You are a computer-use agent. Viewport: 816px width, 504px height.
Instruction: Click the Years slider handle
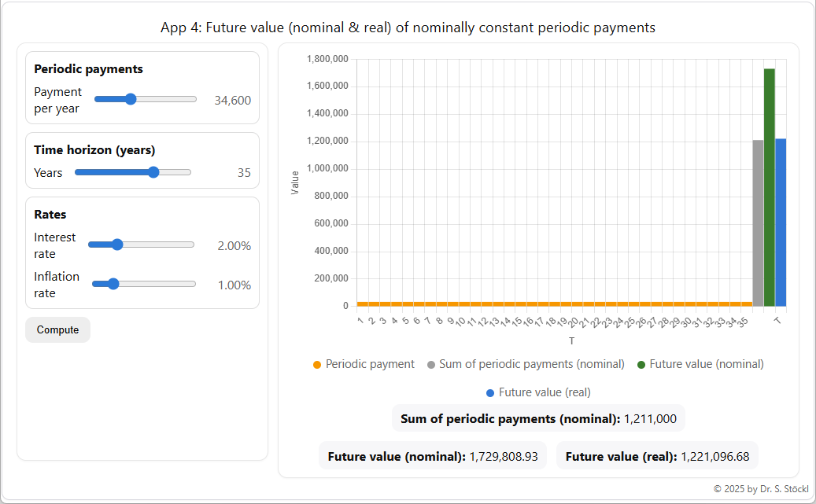pos(154,171)
